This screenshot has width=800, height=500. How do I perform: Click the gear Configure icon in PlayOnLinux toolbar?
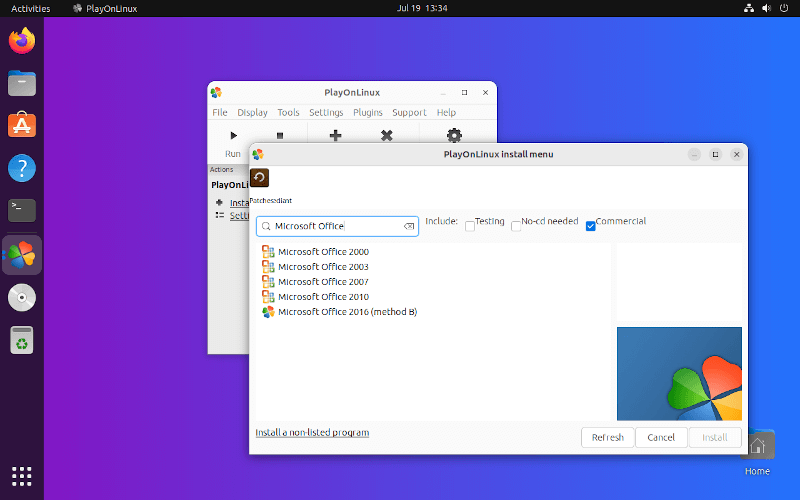point(454,135)
